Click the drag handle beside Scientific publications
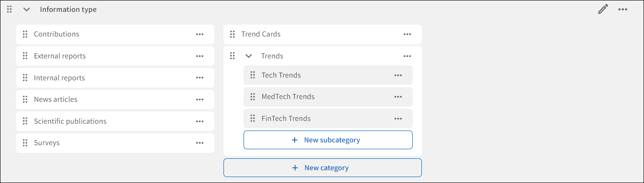 25,121
